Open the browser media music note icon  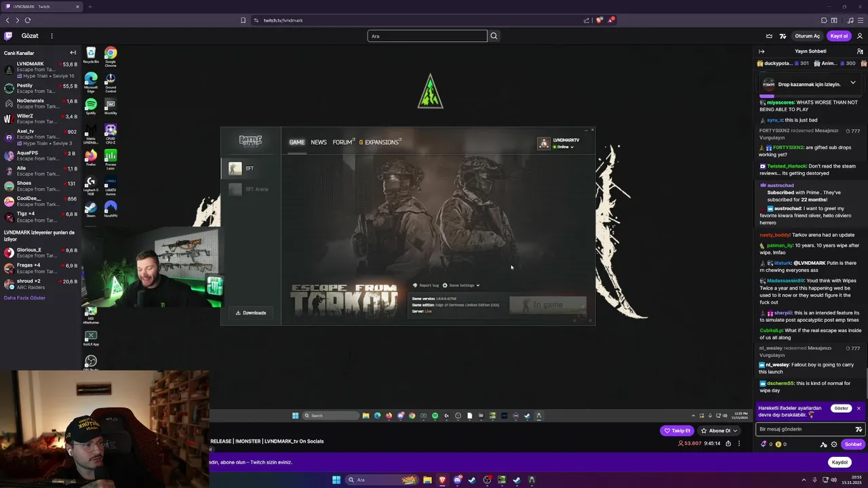point(850,20)
